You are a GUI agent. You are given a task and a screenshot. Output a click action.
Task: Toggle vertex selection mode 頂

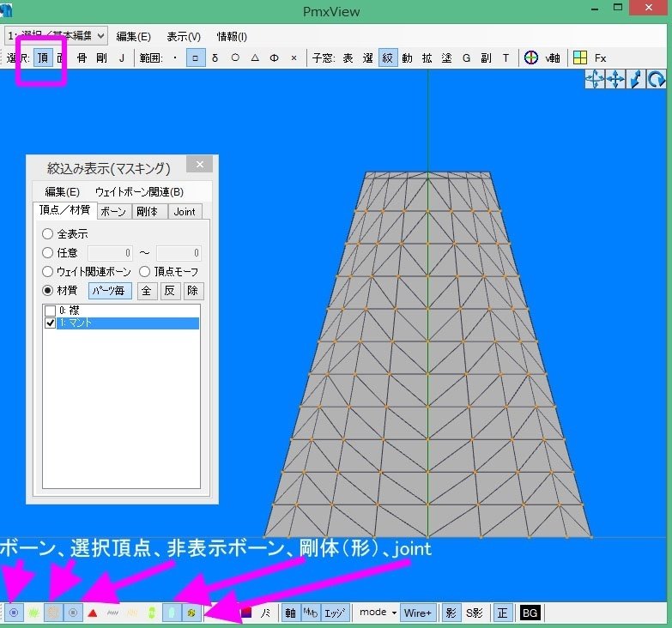click(43, 57)
